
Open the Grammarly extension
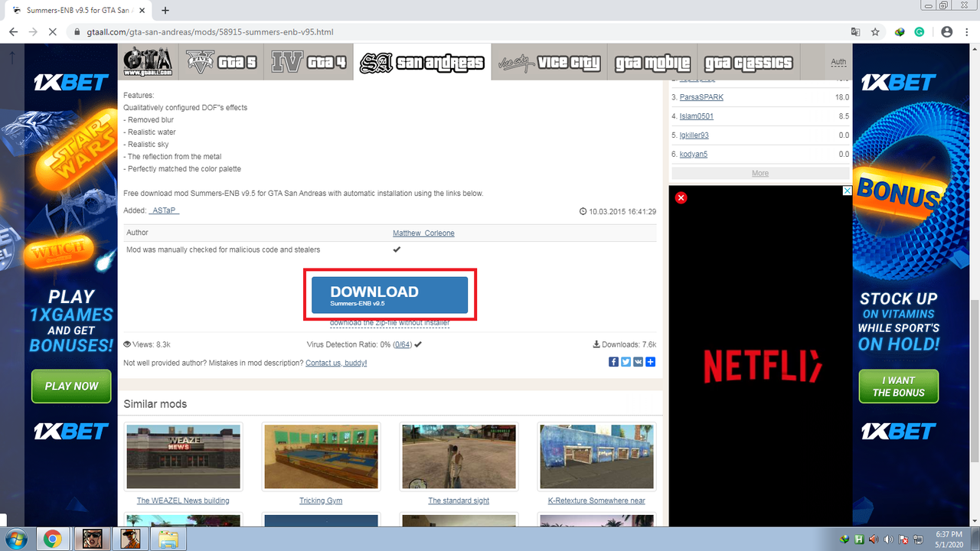click(x=920, y=32)
